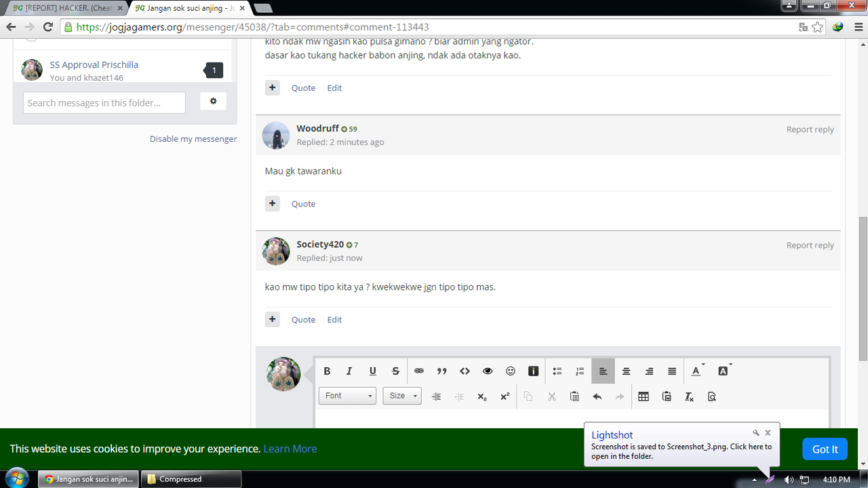This screenshot has width=868, height=488.
Task: Click the Paste from Word icon
Action: (x=667, y=396)
